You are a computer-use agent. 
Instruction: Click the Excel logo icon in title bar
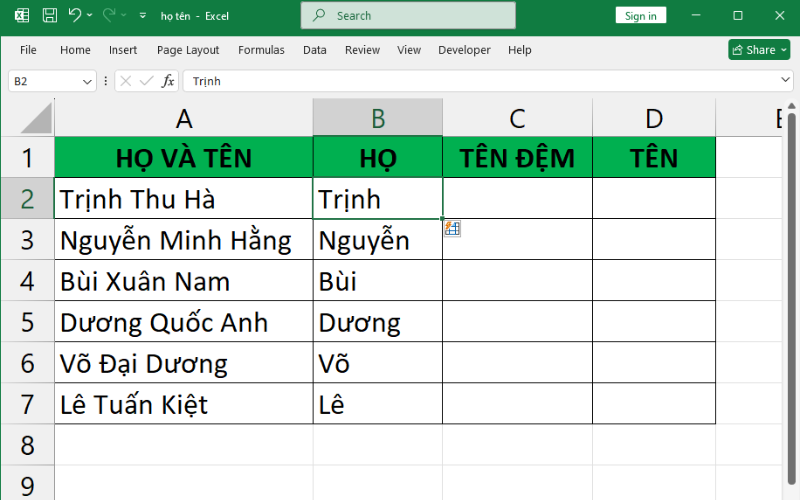click(x=21, y=15)
